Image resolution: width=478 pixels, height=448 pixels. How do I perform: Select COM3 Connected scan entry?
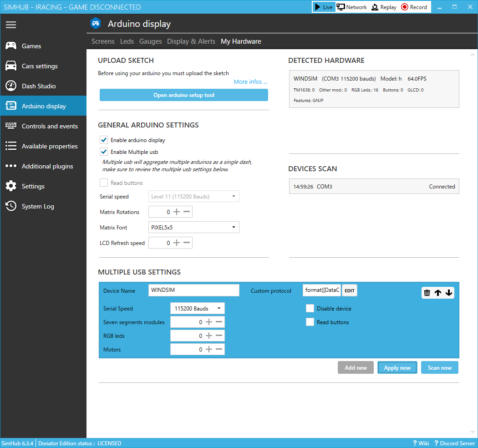click(374, 186)
